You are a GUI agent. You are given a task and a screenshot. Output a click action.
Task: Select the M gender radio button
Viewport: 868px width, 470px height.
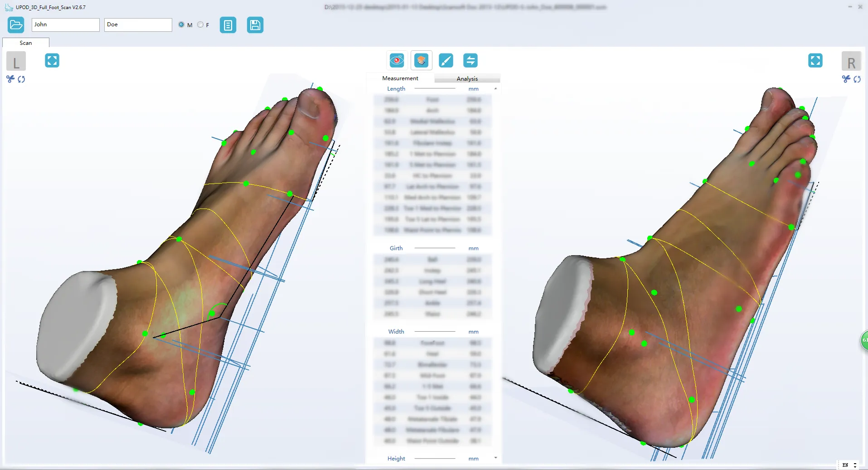(x=181, y=25)
